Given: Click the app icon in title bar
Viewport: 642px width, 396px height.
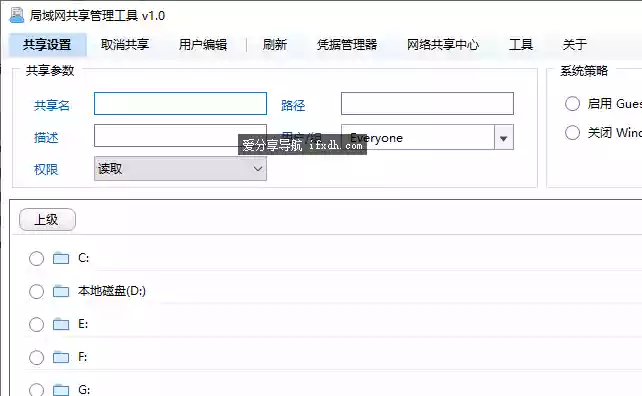Looking at the screenshot, I should [17, 15].
